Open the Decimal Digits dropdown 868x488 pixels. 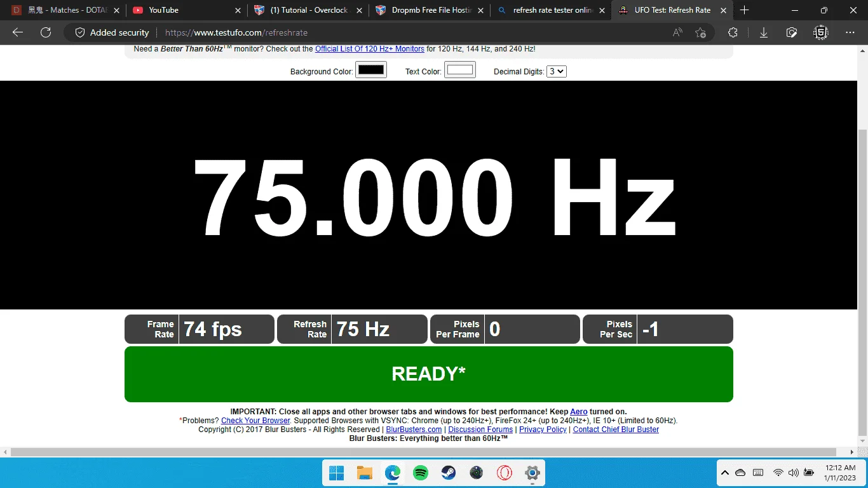click(557, 71)
